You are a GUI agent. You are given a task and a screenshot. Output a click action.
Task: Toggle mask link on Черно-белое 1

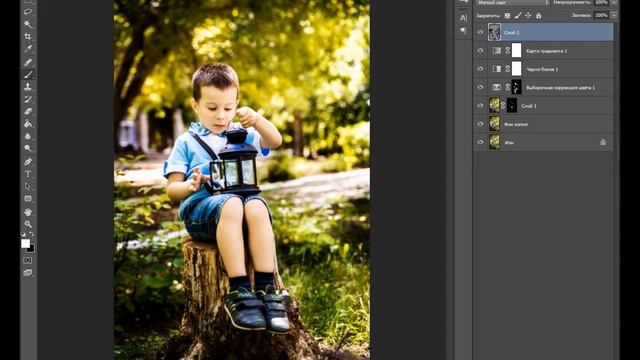[x=507, y=69]
